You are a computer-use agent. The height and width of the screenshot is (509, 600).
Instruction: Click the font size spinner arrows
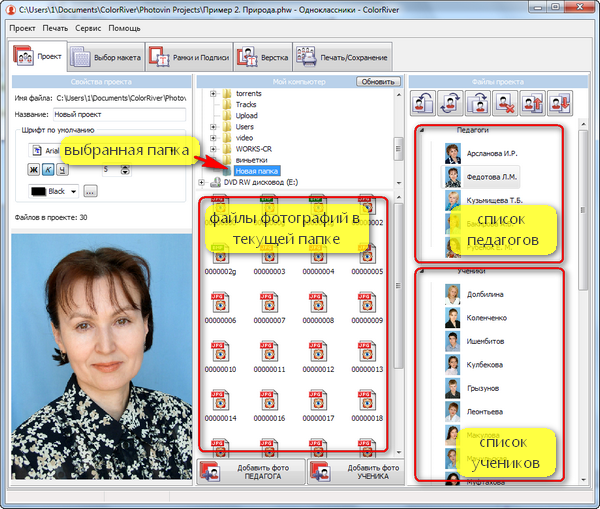[125, 170]
